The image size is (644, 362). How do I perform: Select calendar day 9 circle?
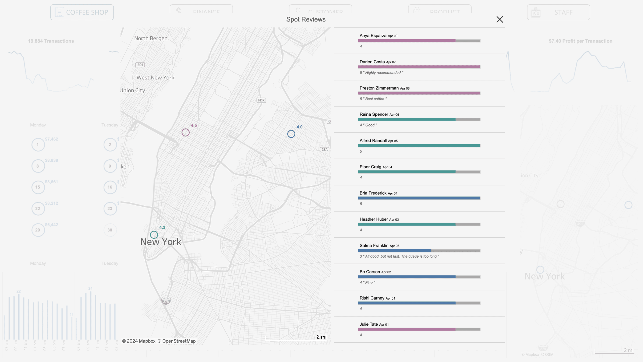pos(110,166)
